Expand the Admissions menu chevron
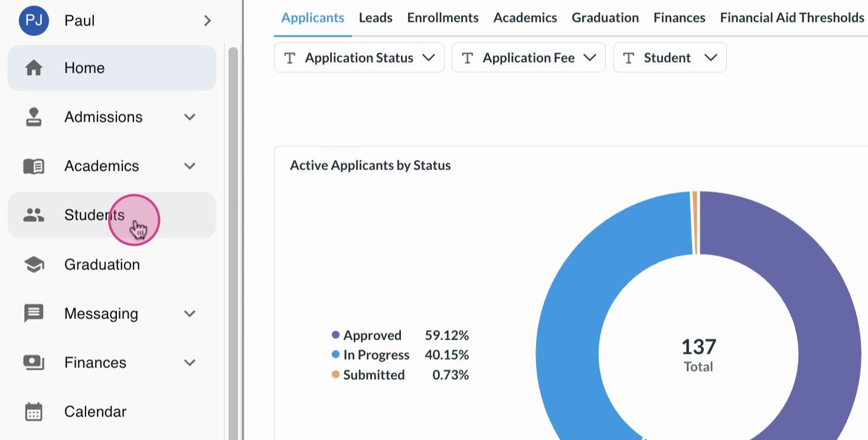The image size is (868, 440). pos(190,117)
